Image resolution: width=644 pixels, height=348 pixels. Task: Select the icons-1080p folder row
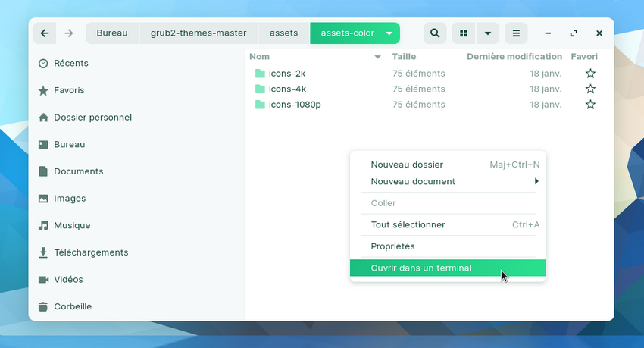[295, 105]
